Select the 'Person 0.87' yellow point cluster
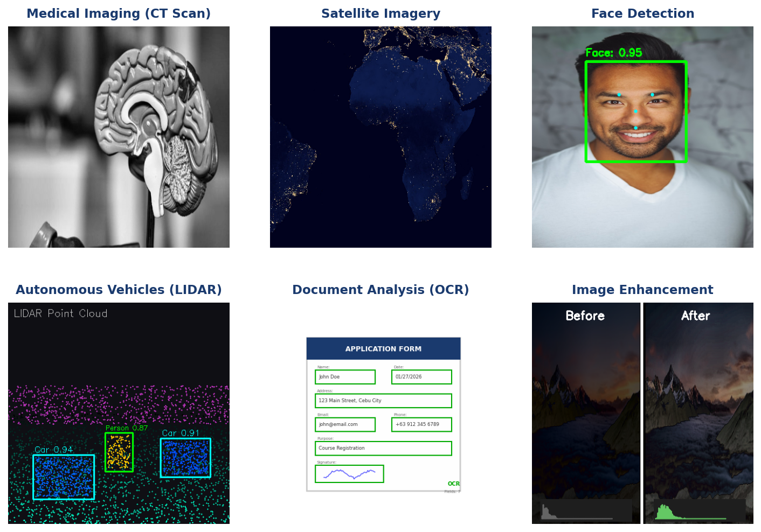 [x=119, y=452]
